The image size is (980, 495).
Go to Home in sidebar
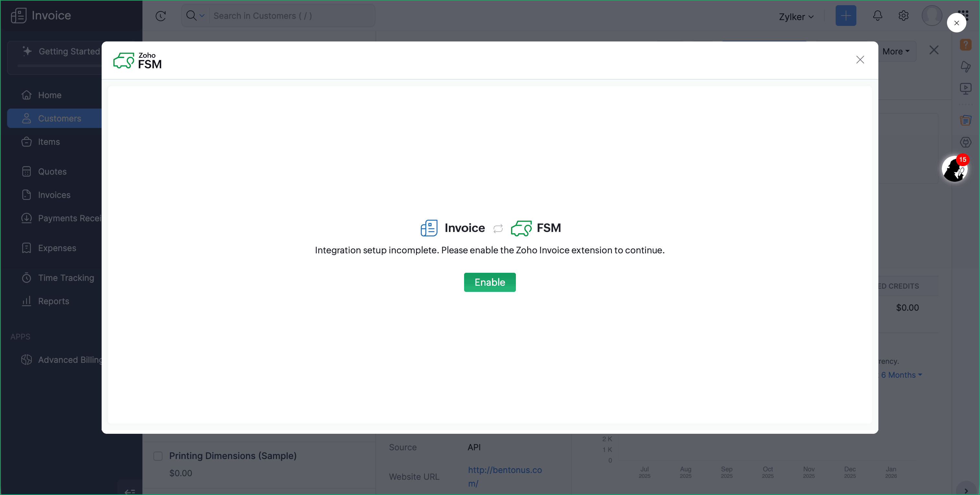(50, 95)
